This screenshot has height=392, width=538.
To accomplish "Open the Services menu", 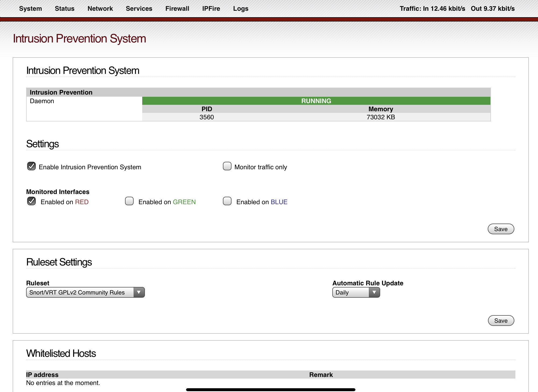I will pyautogui.click(x=139, y=9).
